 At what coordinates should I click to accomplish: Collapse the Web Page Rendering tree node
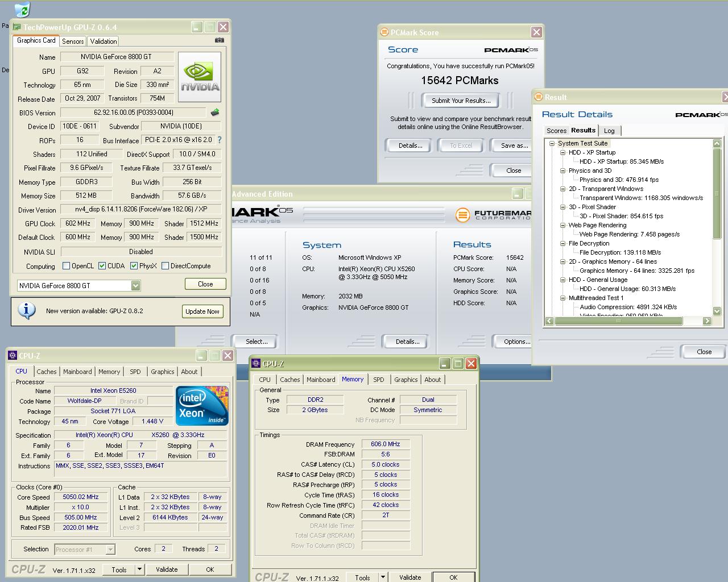(x=562, y=225)
